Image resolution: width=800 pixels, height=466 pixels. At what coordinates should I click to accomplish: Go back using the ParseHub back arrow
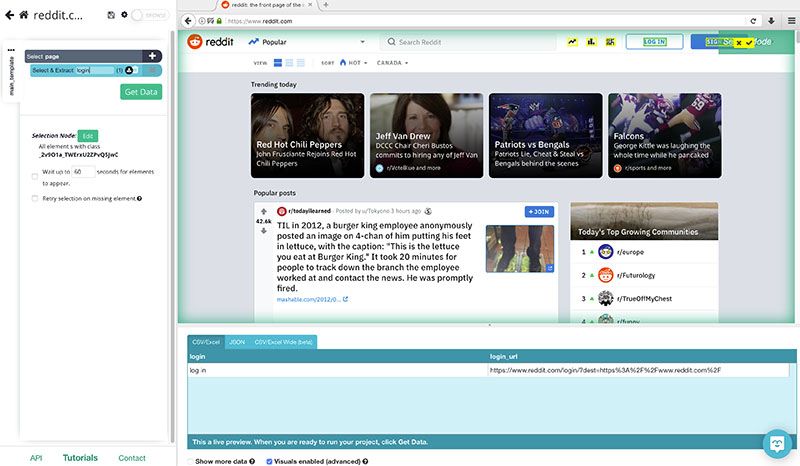[x=9, y=15]
